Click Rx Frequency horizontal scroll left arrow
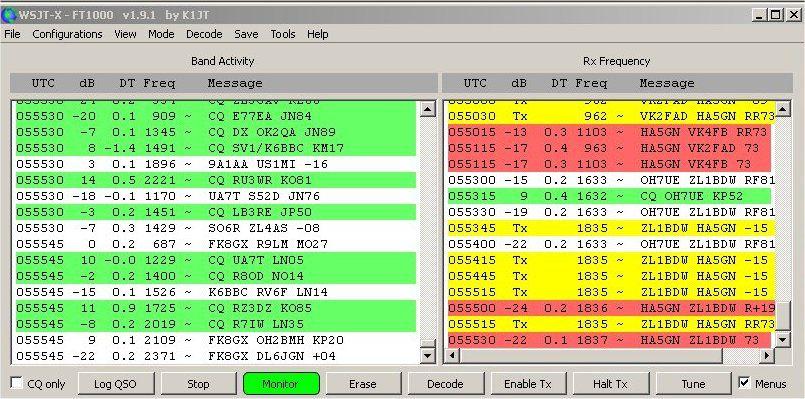805x399 pixels. pos(452,355)
